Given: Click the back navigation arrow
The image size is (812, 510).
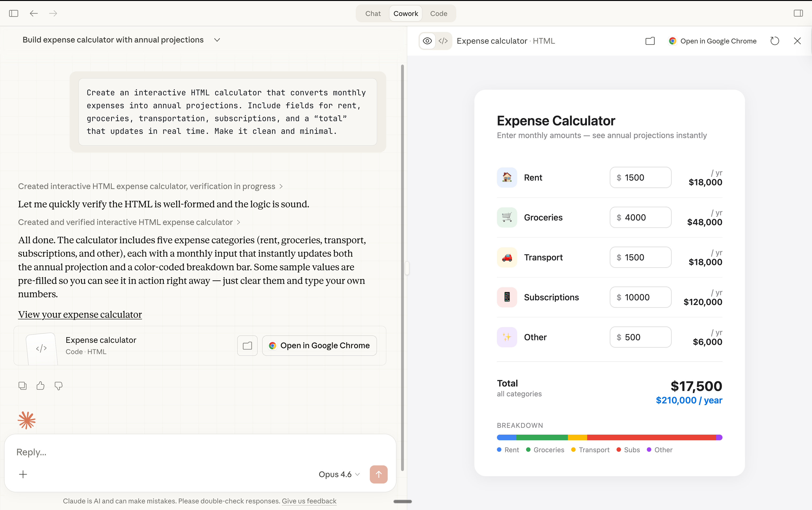Looking at the screenshot, I should pyautogui.click(x=34, y=13).
